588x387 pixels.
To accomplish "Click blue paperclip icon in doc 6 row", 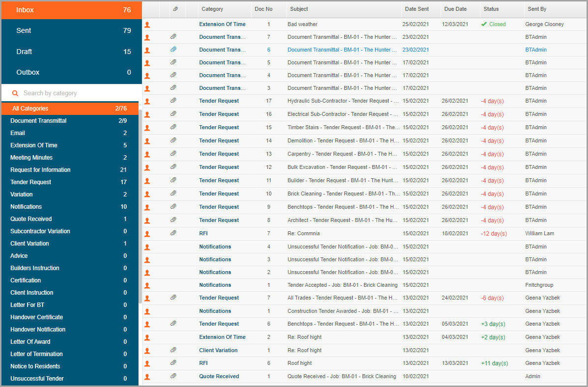I will (x=173, y=50).
